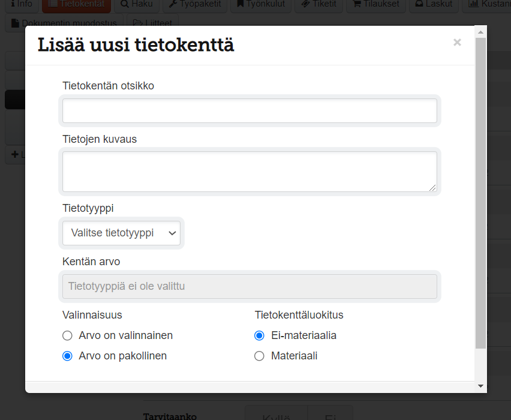Click the dialog scrollbar up arrow
Screen dimensions: 511x420
click(480, 31)
